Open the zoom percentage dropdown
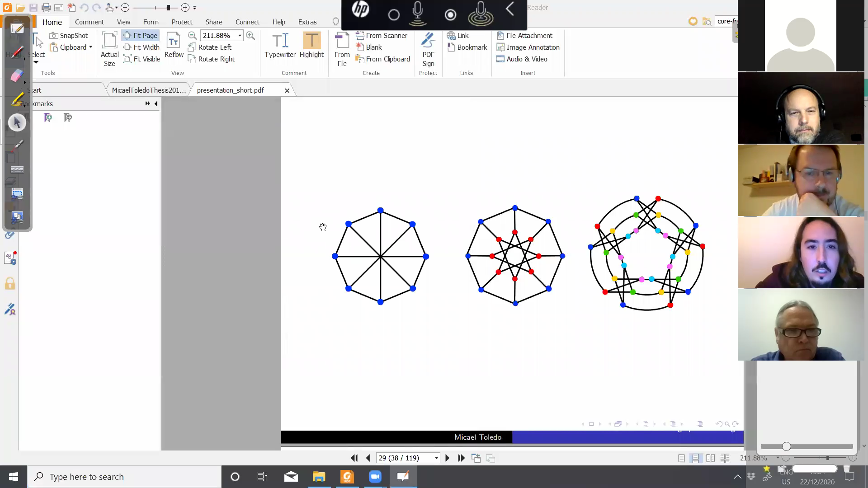Screen dimensions: 868x488 click(240, 35)
